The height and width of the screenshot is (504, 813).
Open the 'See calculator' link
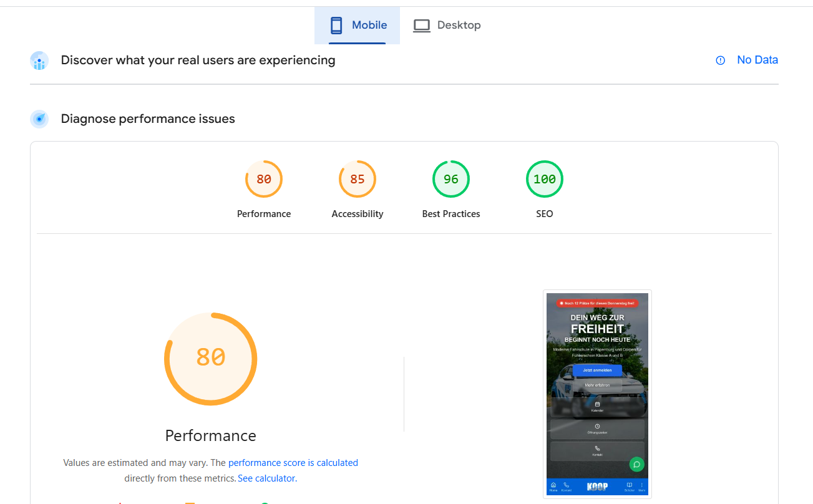(266, 478)
